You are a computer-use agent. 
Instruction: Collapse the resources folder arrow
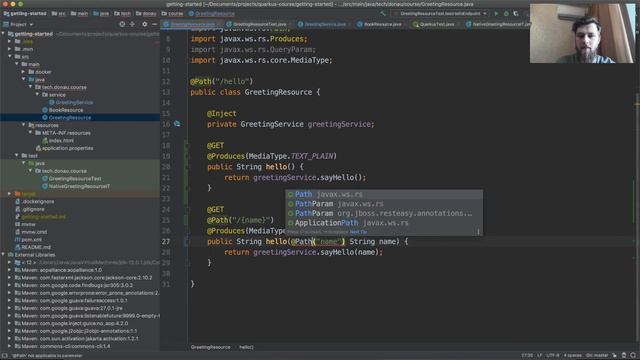click(x=24, y=125)
